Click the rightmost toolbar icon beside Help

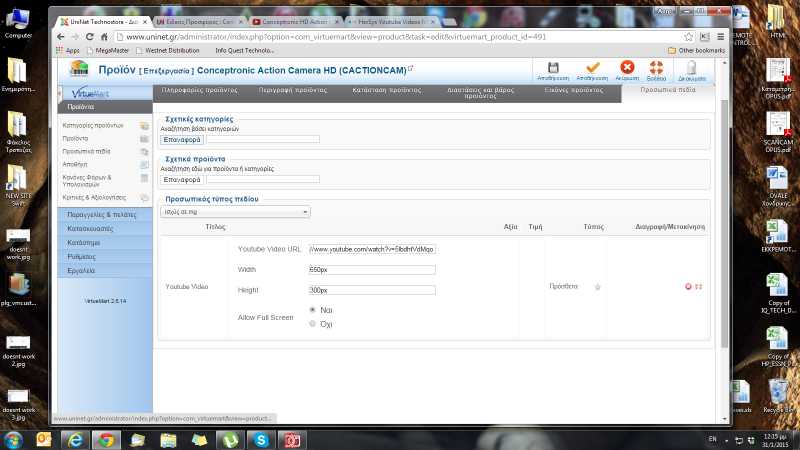691,68
